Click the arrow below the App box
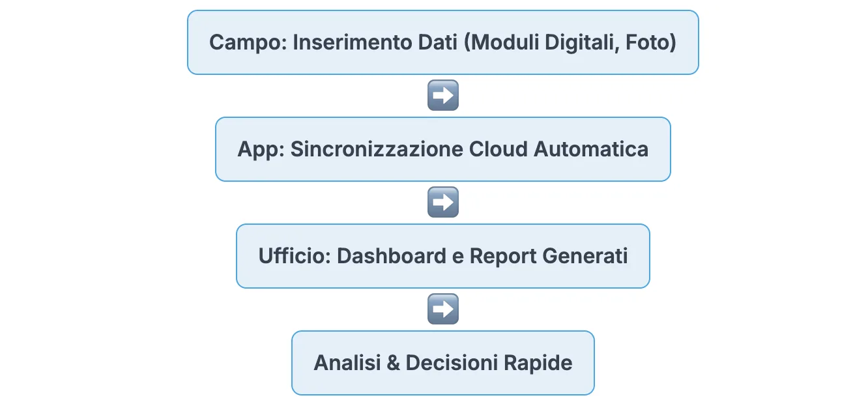Image resolution: width=868 pixels, height=417 pixels. [x=443, y=203]
